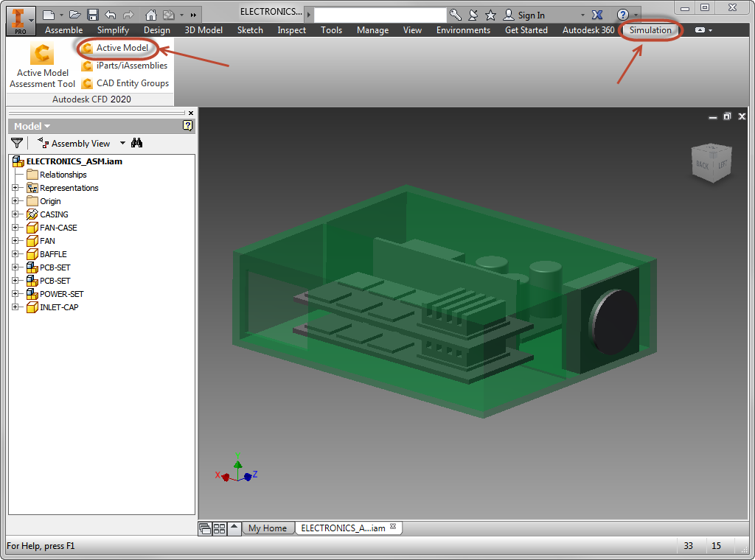The height and width of the screenshot is (560, 755).
Task: Click the Open file folder icon
Action: (x=74, y=15)
